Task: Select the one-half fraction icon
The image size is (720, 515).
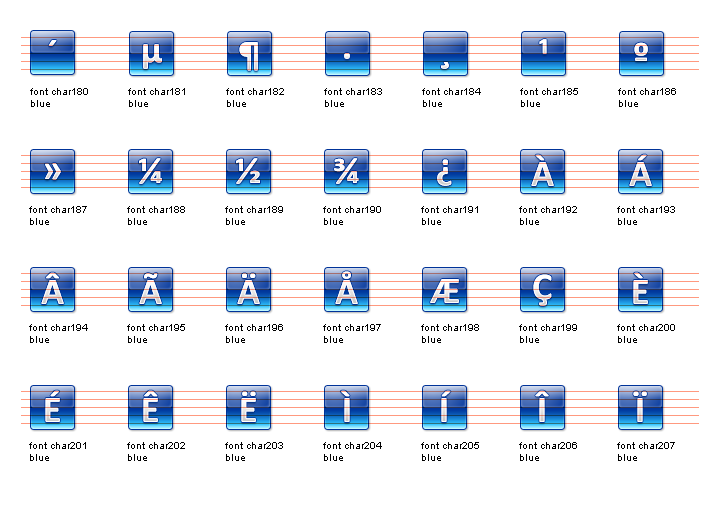Action: [249, 171]
